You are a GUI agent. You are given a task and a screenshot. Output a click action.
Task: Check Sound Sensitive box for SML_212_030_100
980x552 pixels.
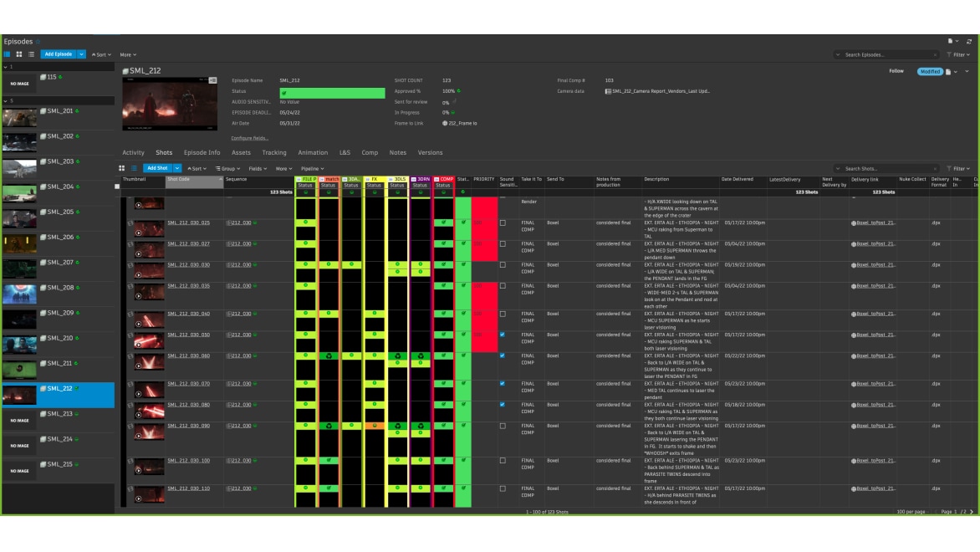point(503,461)
